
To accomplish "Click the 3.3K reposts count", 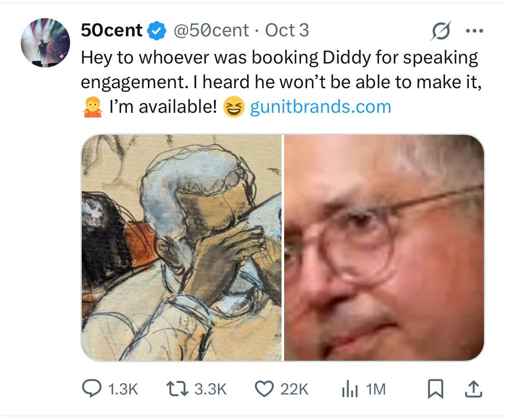I will click(x=210, y=390).
